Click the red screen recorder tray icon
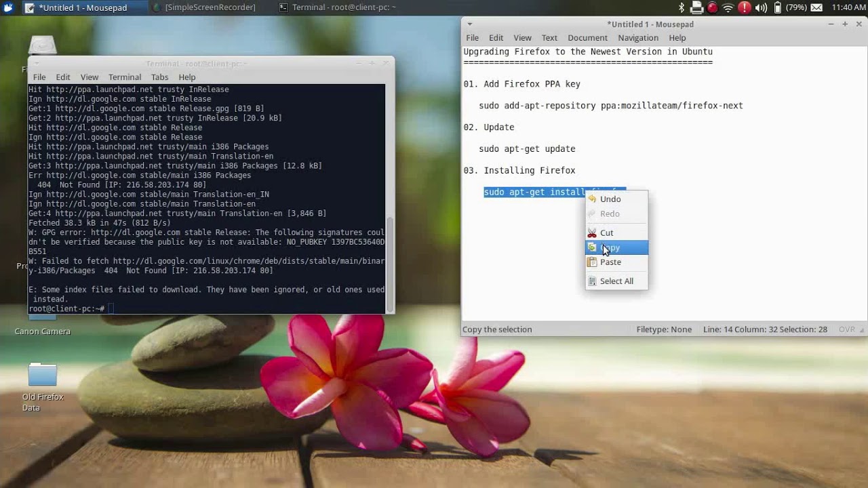The width and height of the screenshot is (868, 488). click(713, 7)
